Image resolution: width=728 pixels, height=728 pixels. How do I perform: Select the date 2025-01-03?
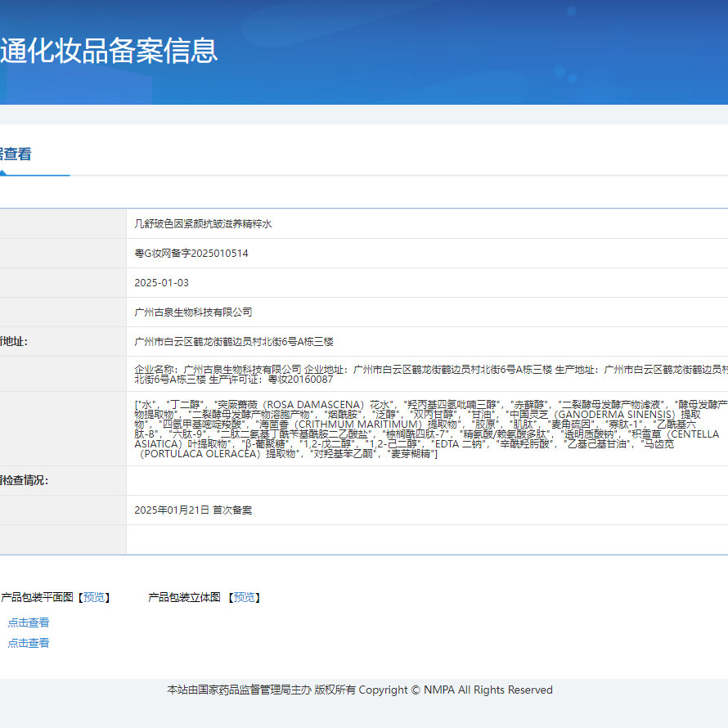(x=162, y=283)
